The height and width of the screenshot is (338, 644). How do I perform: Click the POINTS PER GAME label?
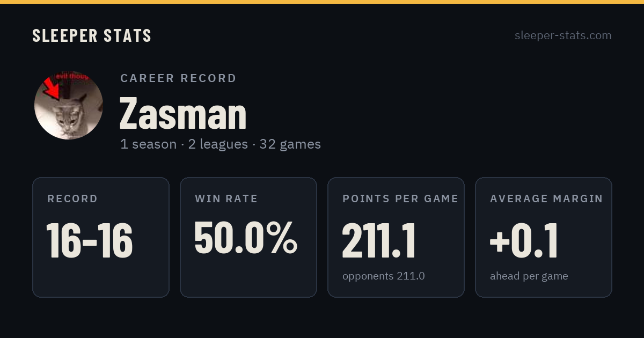click(400, 199)
